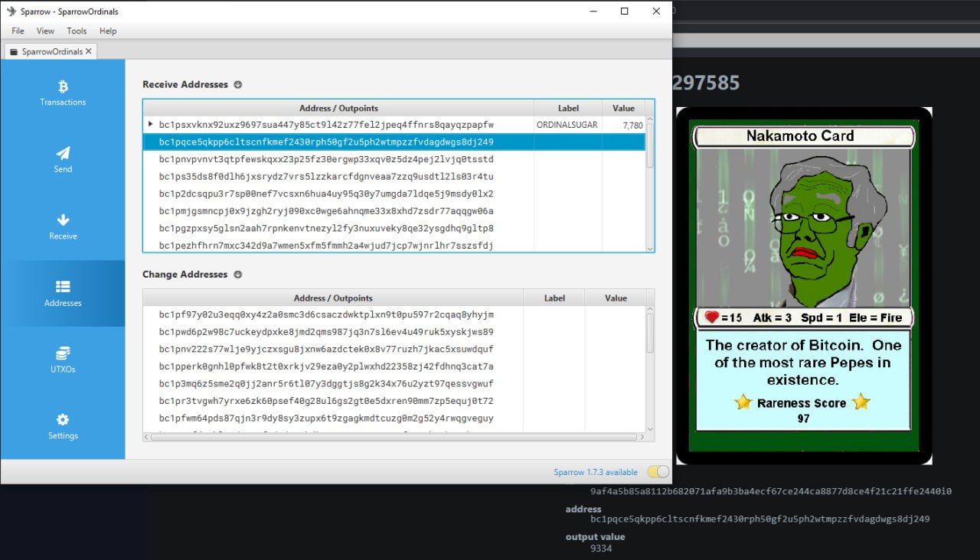
Task: Select the SparrowOrdinals wallet tab
Action: point(51,51)
